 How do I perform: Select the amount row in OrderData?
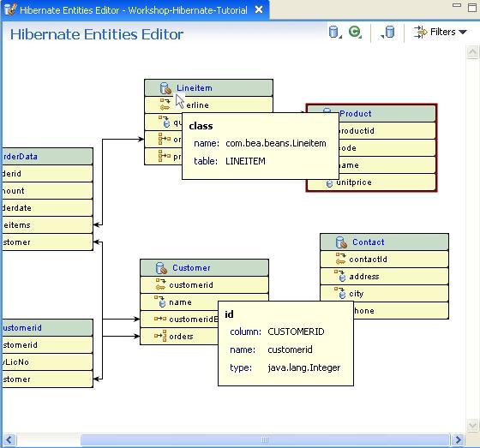pos(47,191)
